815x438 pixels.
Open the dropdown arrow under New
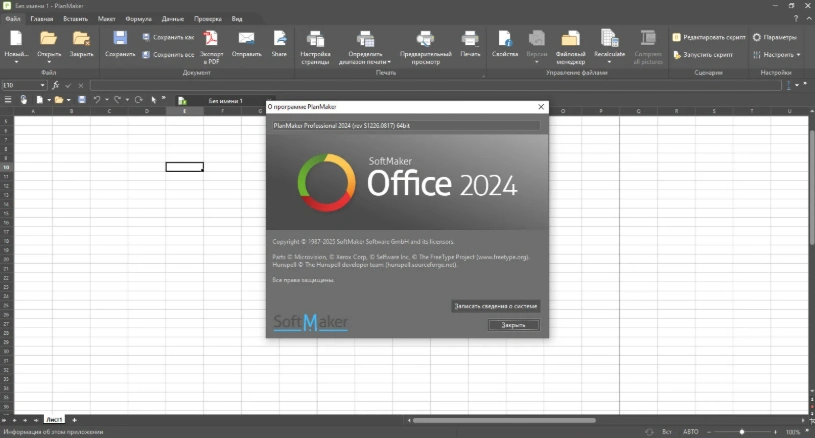point(16,62)
